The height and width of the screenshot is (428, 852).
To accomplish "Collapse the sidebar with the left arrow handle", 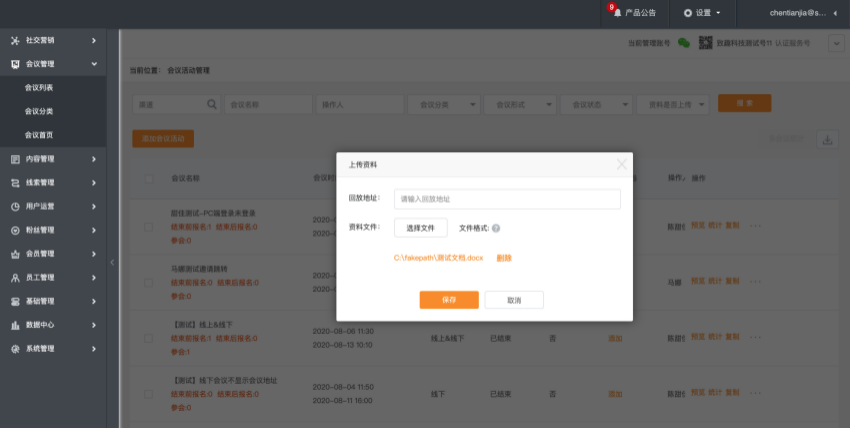I will pyautogui.click(x=112, y=262).
